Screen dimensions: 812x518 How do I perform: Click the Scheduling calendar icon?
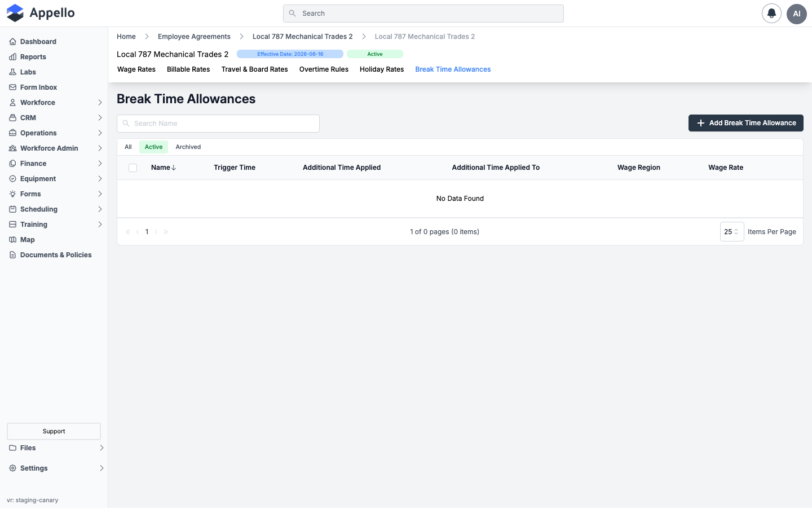click(x=12, y=209)
